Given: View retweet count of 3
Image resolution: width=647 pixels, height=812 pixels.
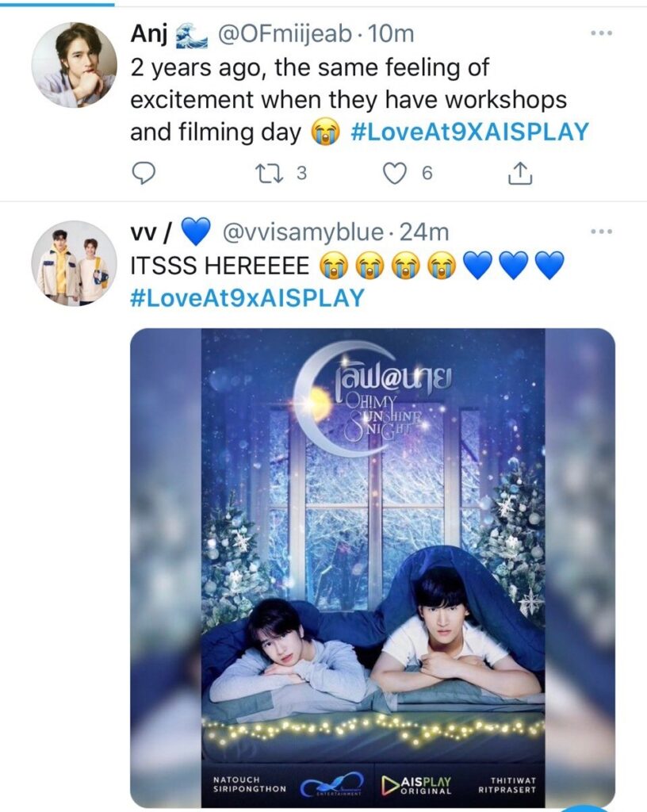Looking at the screenshot, I should 302,174.
